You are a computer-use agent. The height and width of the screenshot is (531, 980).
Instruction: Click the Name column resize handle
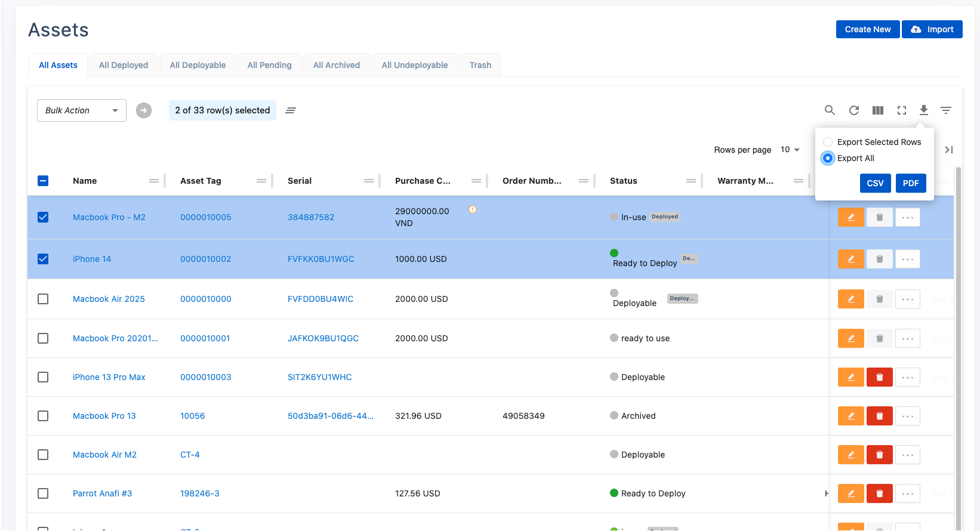pos(165,181)
